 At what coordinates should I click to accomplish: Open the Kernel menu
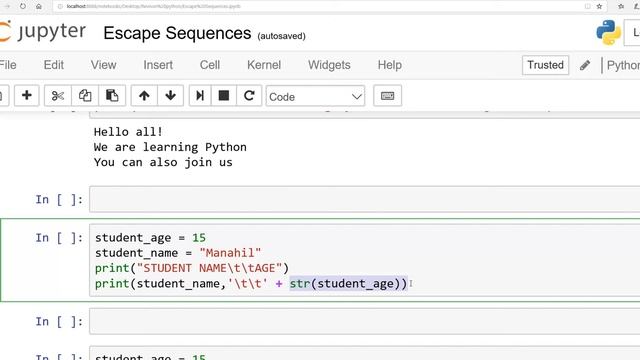pos(264,65)
